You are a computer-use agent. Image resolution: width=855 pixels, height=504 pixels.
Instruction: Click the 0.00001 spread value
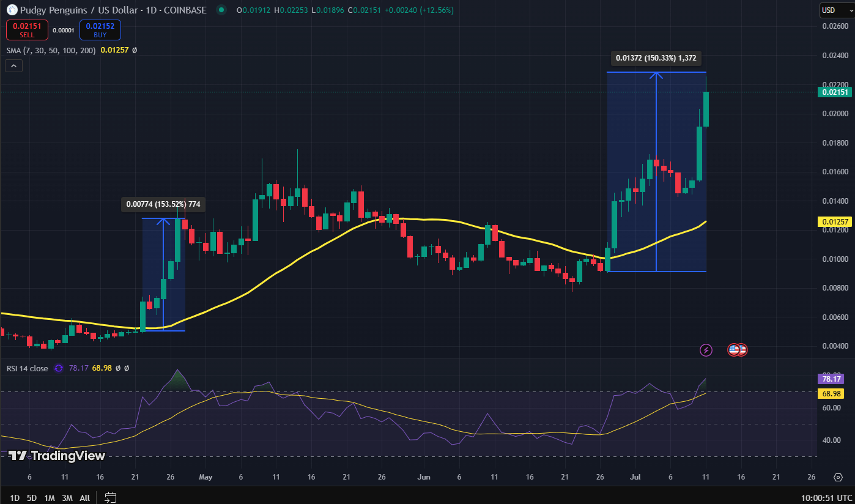coord(64,30)
